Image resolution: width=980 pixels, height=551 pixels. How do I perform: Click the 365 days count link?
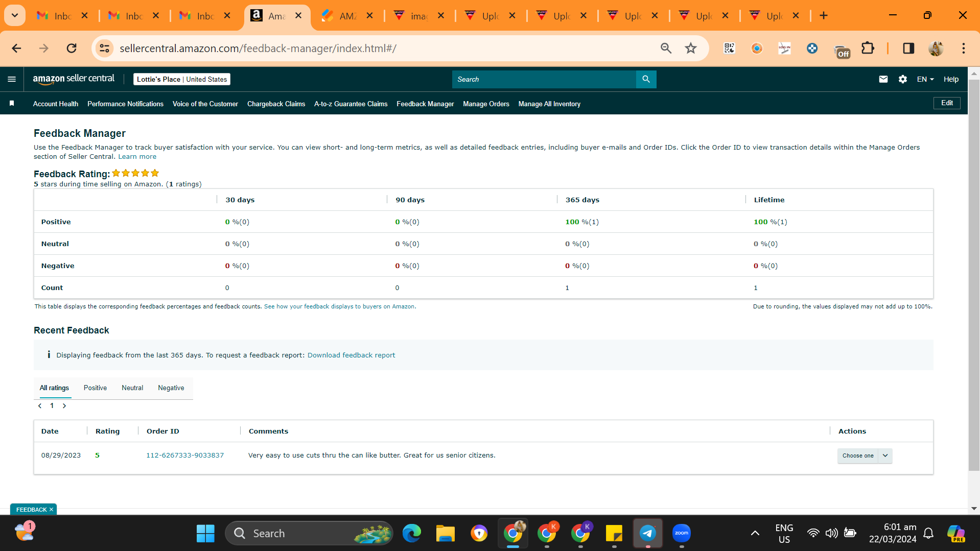(x=567, y=288)
